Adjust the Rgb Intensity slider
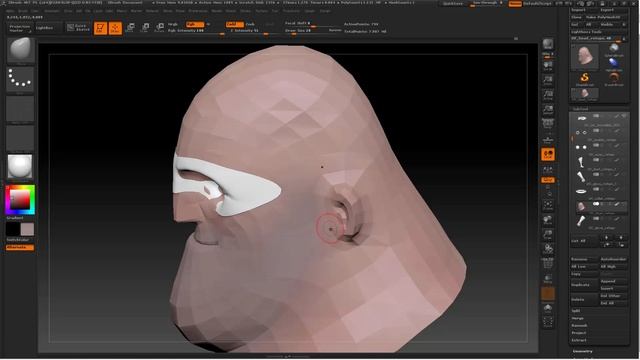The height and width of the screenshot is (360, 640). point(196,31)
